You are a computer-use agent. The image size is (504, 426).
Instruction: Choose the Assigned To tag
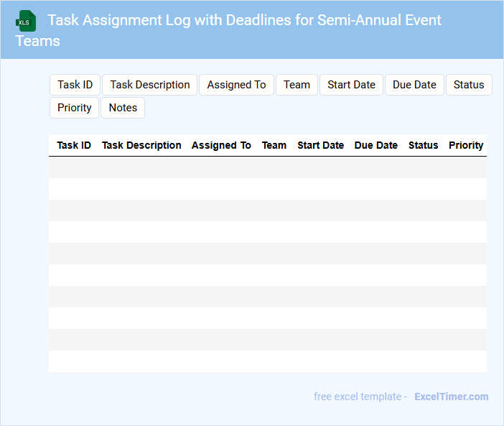[x=236, y=85]
